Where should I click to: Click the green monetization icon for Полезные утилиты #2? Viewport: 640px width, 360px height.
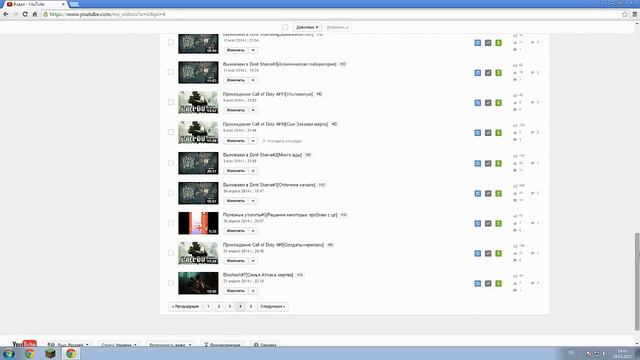click(x=498, y=223)
